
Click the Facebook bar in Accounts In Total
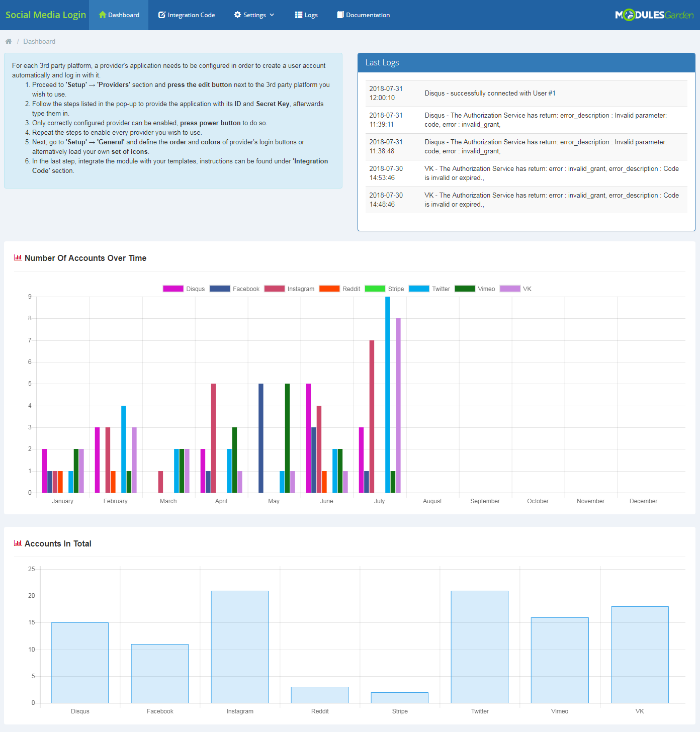[160, 673]
